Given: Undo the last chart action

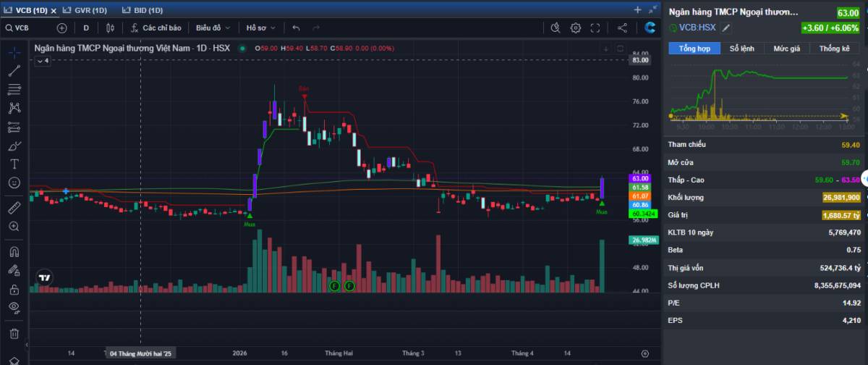Looking at the screenshot, I should click(296, 28).
